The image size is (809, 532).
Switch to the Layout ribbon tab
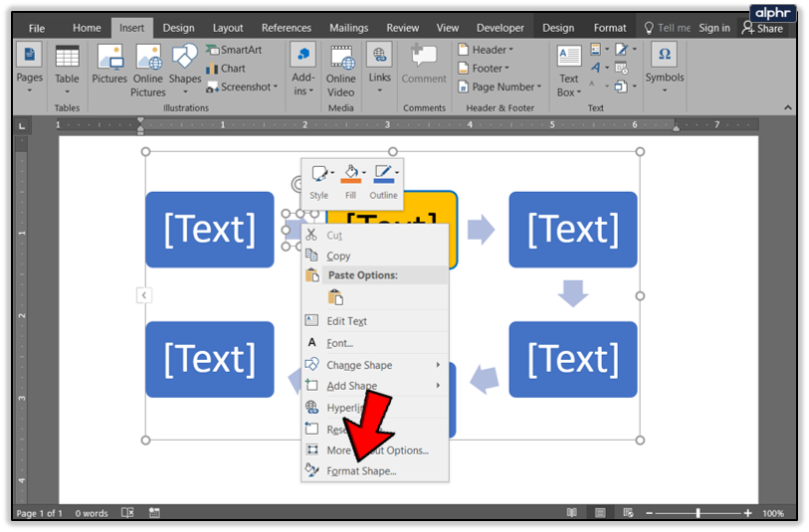pyautogui.click(x=228, y=28)
